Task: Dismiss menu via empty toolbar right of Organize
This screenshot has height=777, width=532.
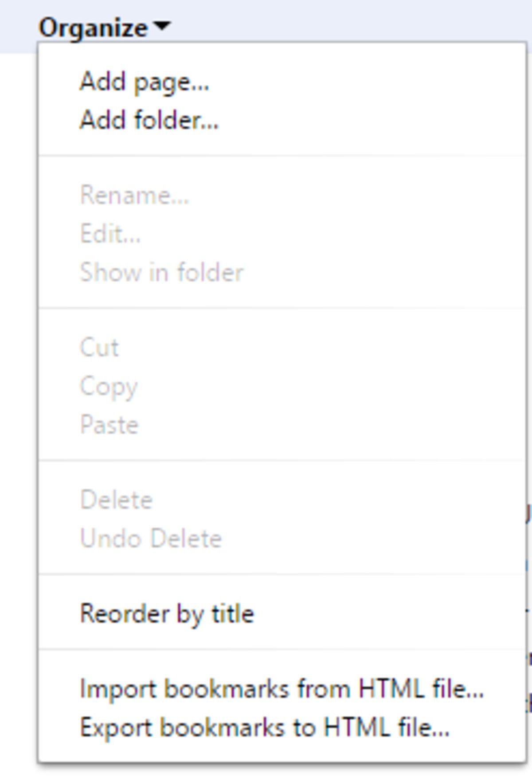Action: [x=355, y=22]
